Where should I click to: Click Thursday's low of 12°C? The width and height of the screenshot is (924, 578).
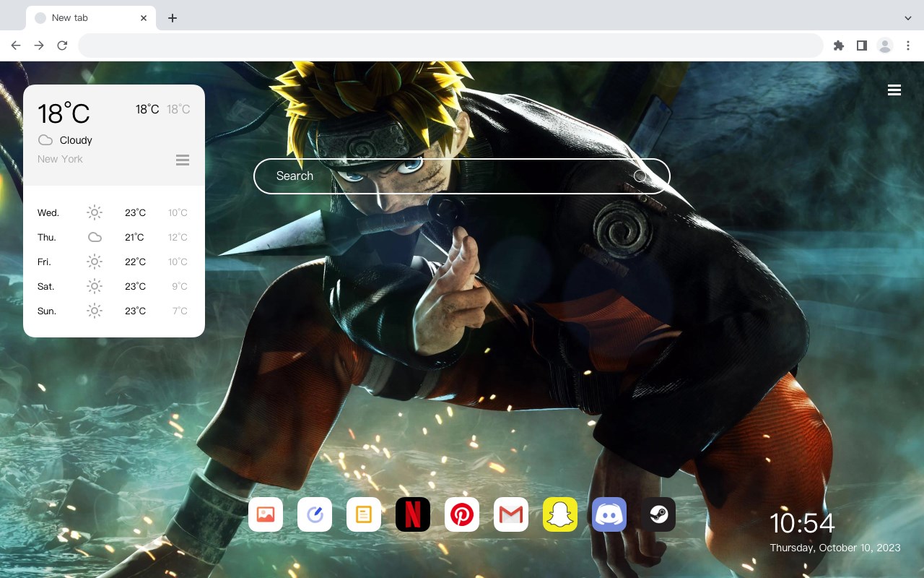coord(178,237)
